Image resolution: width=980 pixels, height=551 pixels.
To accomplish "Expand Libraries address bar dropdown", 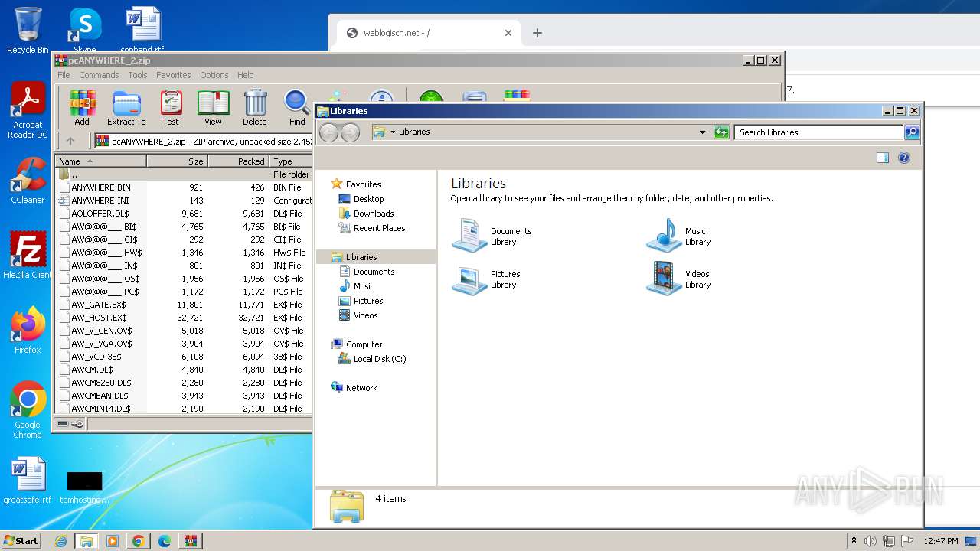I will (702, 132).
